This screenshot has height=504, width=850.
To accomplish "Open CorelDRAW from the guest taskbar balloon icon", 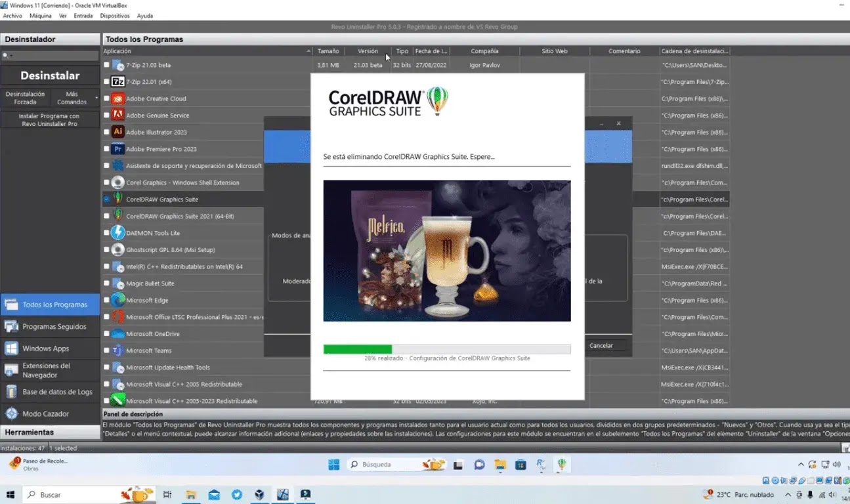I will pos(562,465).
